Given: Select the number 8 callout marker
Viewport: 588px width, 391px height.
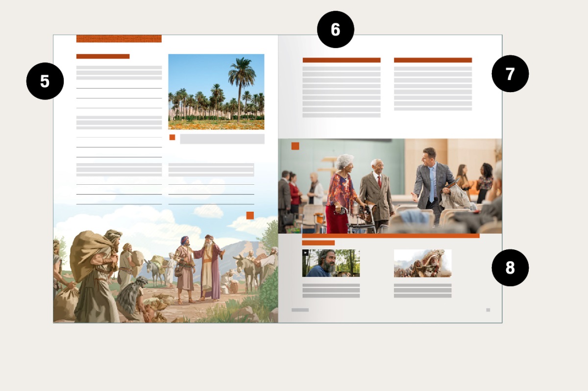Looking at the screenshot, I should point(510,268).
